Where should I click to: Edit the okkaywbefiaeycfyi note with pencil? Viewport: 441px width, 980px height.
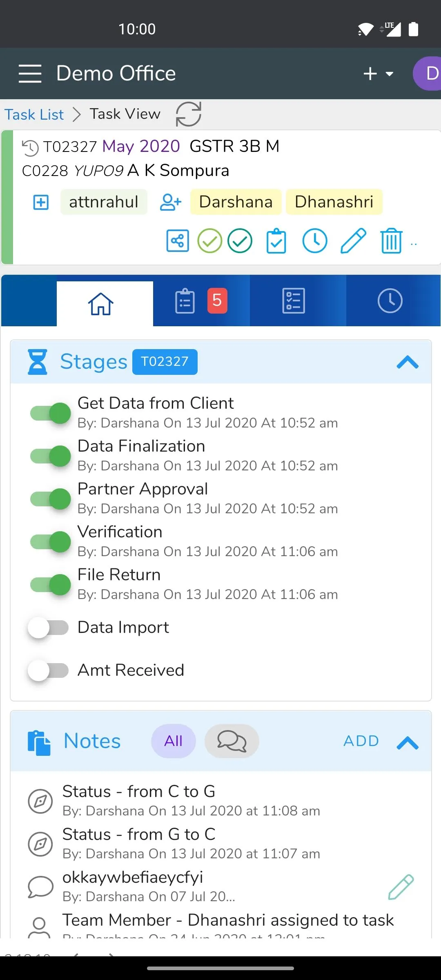(401, 887)
